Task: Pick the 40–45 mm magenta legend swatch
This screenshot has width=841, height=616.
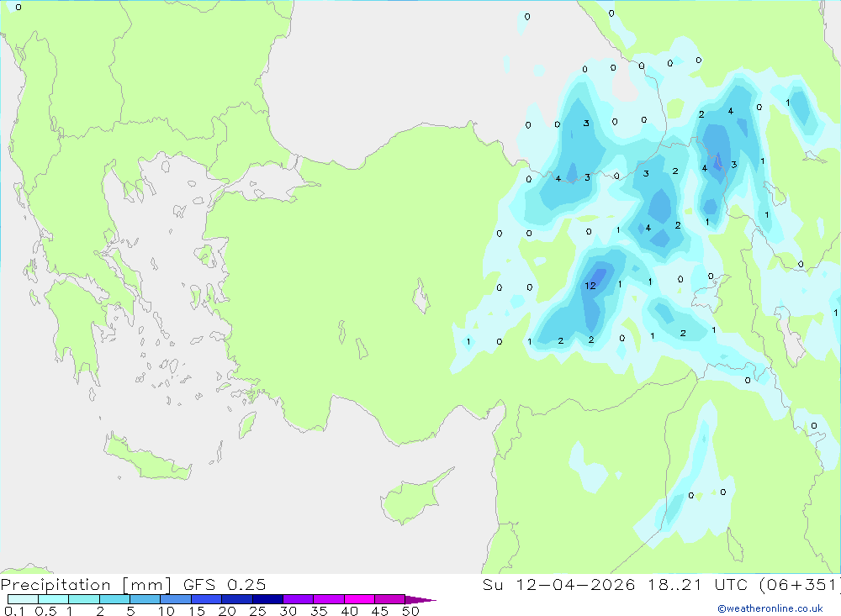Action: 359,599
